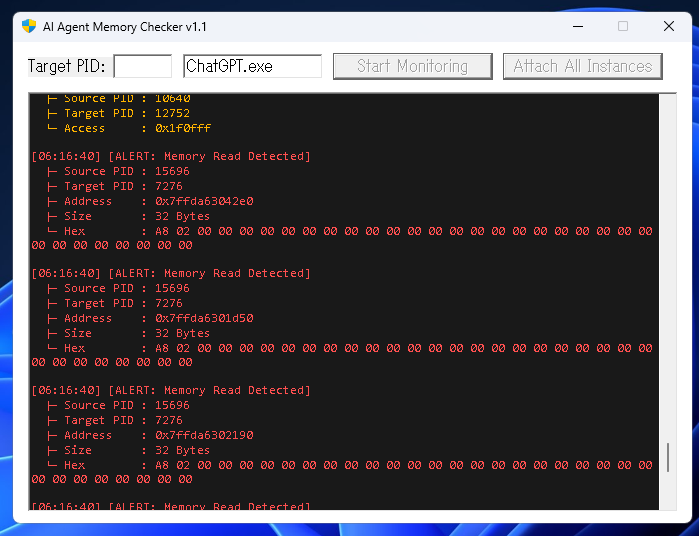Close the AI Agent Memory Checker window
Viewport: 699px width, 536px height.
pos(669,26)
